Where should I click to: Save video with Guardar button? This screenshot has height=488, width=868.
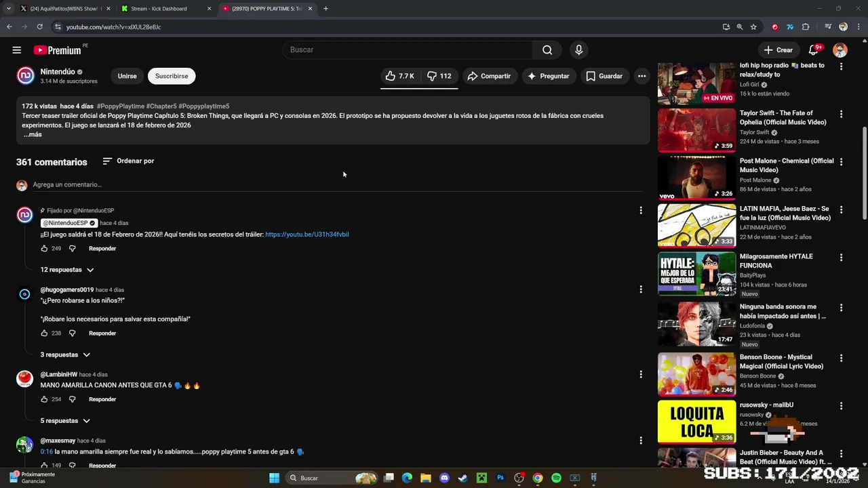(604, 76)
